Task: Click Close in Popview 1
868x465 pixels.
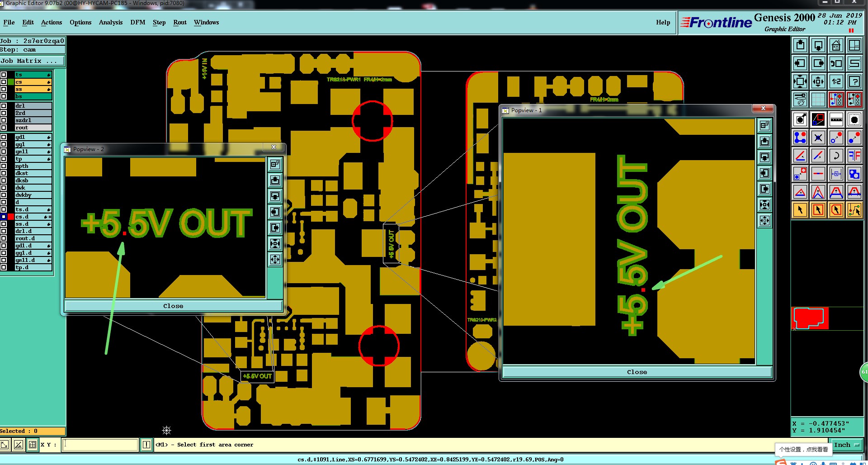Action: (637, 372)
